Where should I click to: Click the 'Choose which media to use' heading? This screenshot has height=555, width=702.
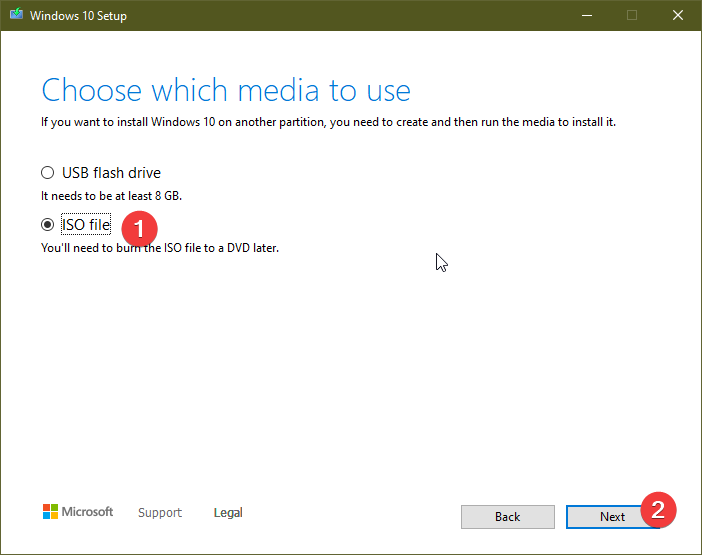pos(226,90)
